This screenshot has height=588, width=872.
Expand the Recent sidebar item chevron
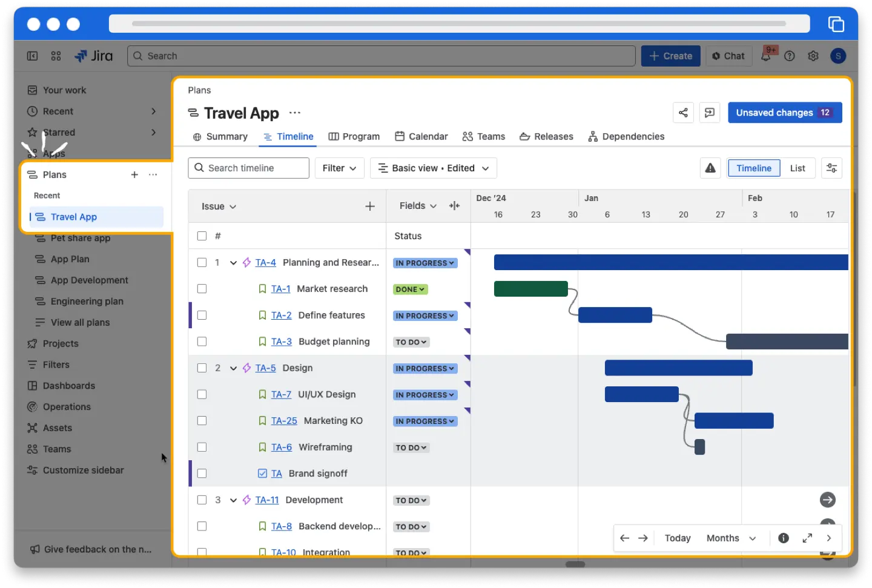(153, 111)
